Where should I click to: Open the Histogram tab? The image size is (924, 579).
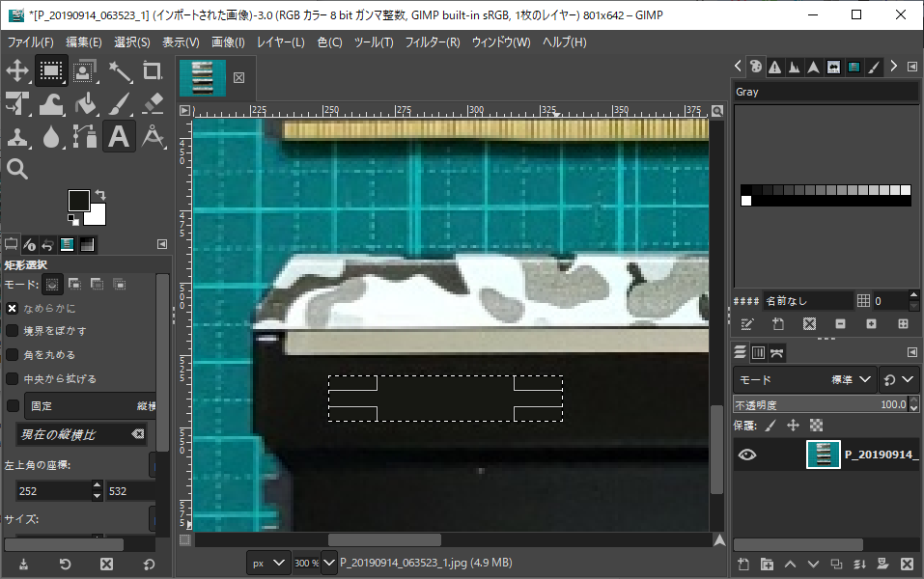[795, 68]
